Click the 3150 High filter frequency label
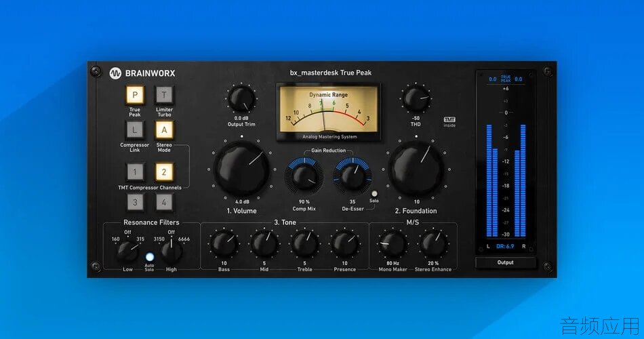The height and width of the screenshot is (339, 644). [159, 239]
